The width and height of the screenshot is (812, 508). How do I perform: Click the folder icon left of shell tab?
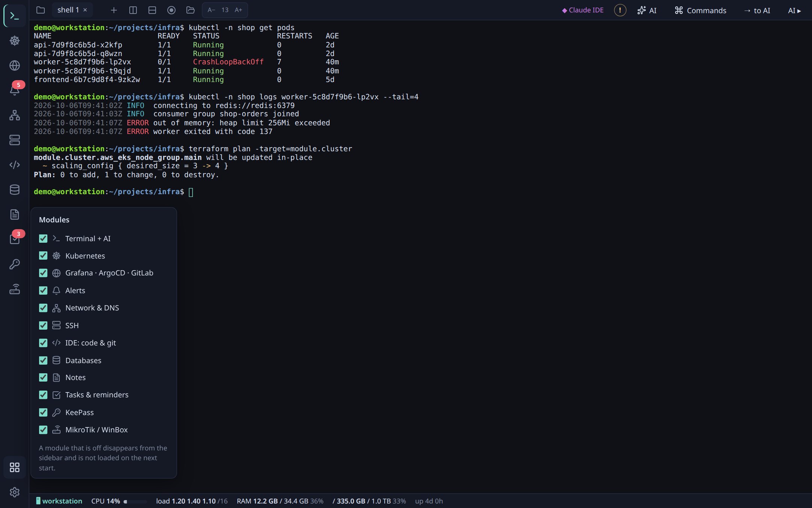41,10
